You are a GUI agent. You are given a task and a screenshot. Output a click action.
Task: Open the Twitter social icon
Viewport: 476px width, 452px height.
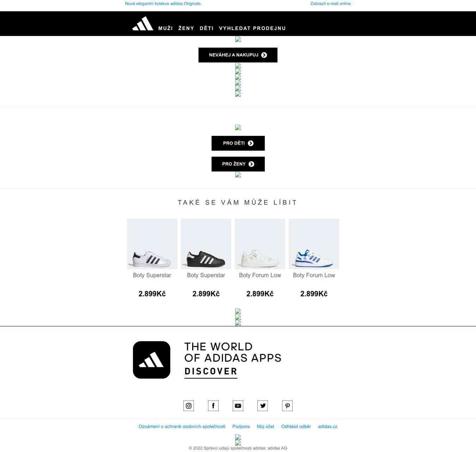click(263, 406)
